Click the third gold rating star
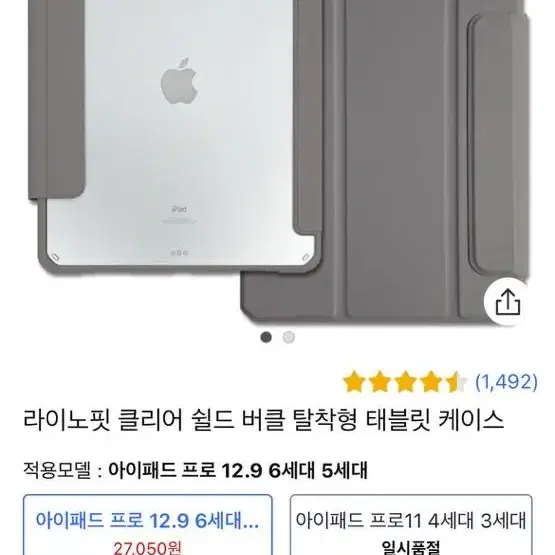 coord(405,382)
